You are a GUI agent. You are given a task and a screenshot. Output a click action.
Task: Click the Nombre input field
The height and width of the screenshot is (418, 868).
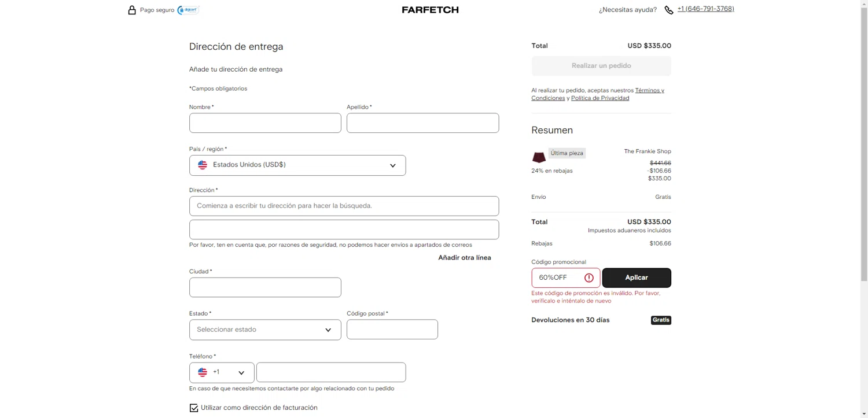pyautogui.click(x=265, y=123)
